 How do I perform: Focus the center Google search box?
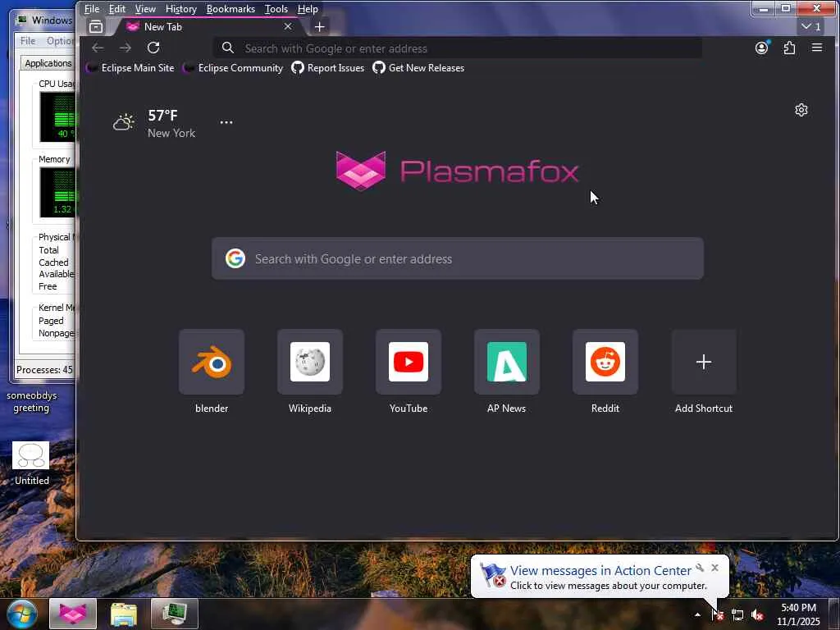458,258
